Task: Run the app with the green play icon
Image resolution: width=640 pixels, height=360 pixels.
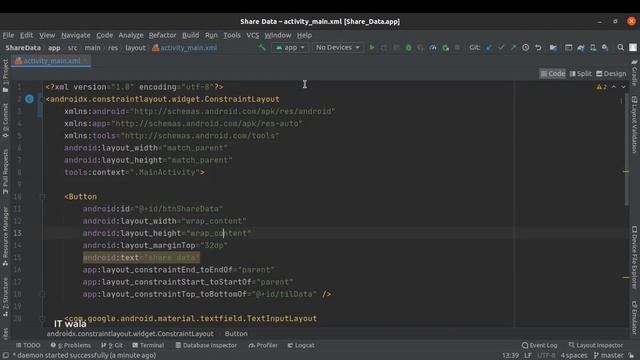Action: 372,48
